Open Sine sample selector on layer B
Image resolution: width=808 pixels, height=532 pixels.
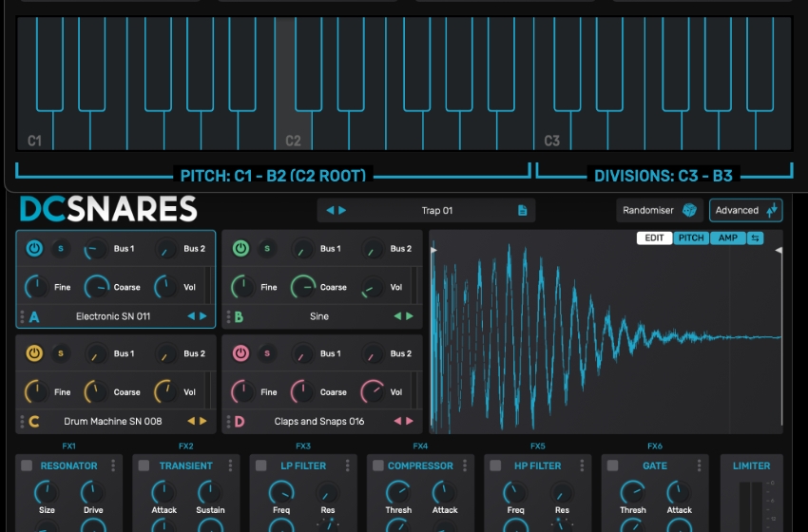click(319, 316)
